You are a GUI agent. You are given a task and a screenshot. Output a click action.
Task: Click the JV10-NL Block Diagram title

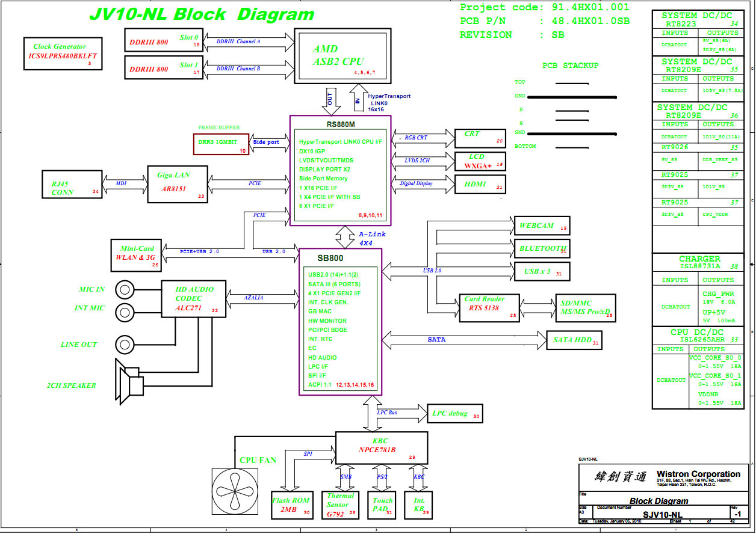[202, 14]
